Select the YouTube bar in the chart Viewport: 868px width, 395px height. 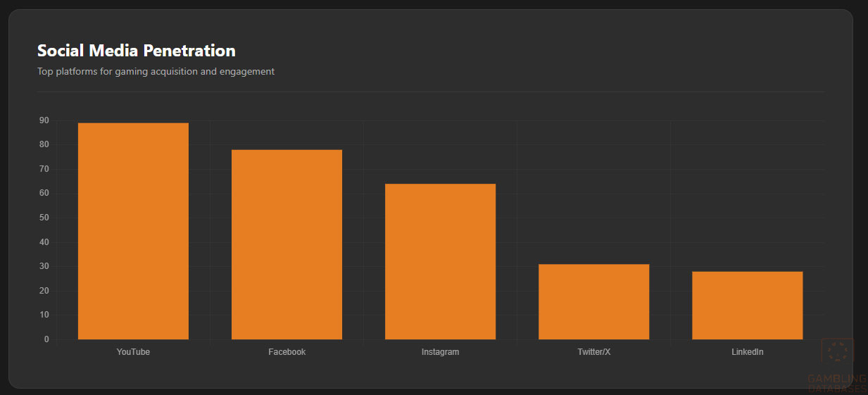133,231
